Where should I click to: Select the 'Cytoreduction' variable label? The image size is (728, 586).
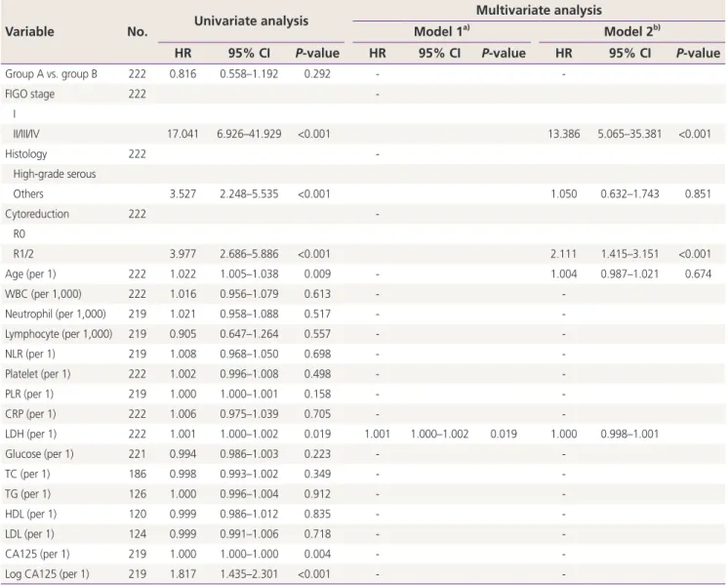[x=37, y=214]
